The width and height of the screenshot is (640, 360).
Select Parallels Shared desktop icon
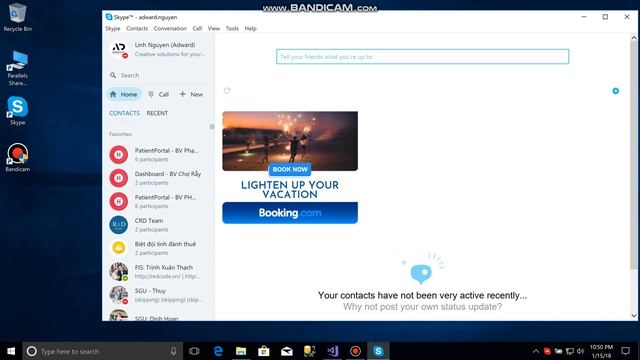coord(17,68)
